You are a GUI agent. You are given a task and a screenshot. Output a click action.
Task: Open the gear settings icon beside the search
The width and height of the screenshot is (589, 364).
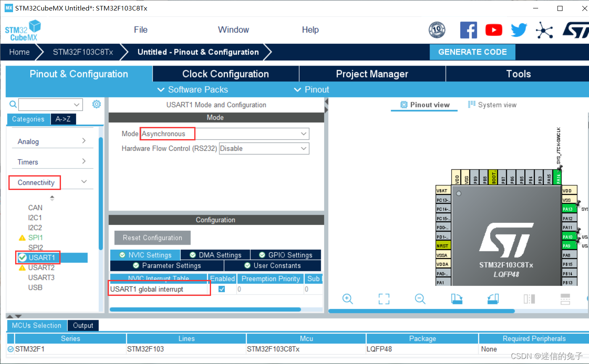click(97, 104)
